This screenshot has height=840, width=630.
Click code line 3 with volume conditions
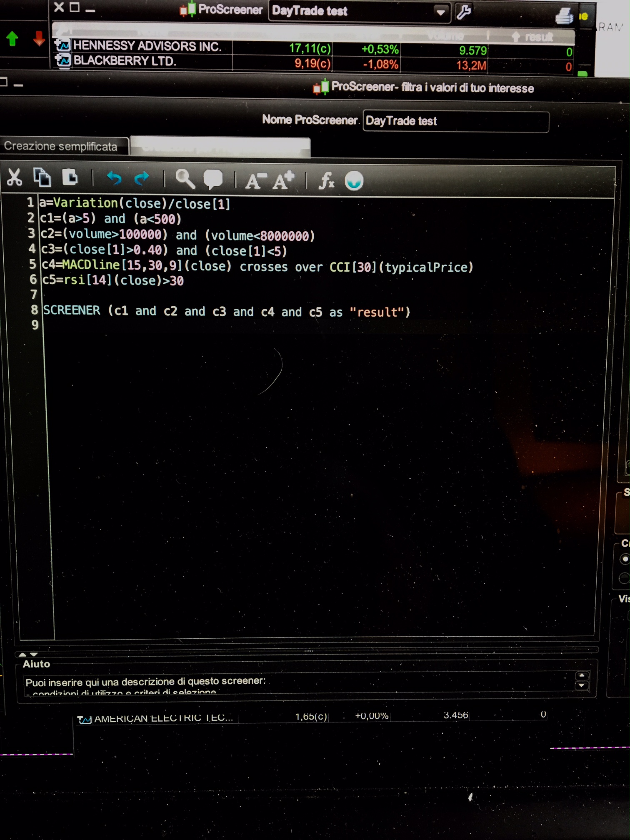[177, 235]
